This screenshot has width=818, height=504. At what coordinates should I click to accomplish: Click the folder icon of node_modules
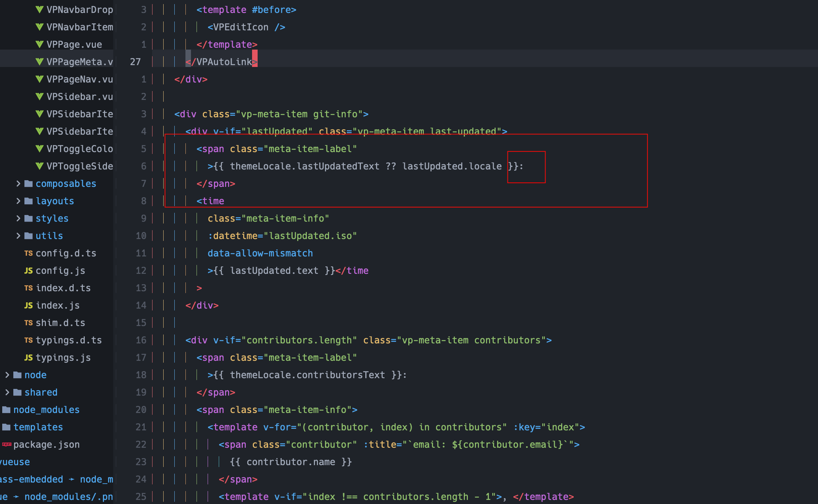(x=6, y=410)
